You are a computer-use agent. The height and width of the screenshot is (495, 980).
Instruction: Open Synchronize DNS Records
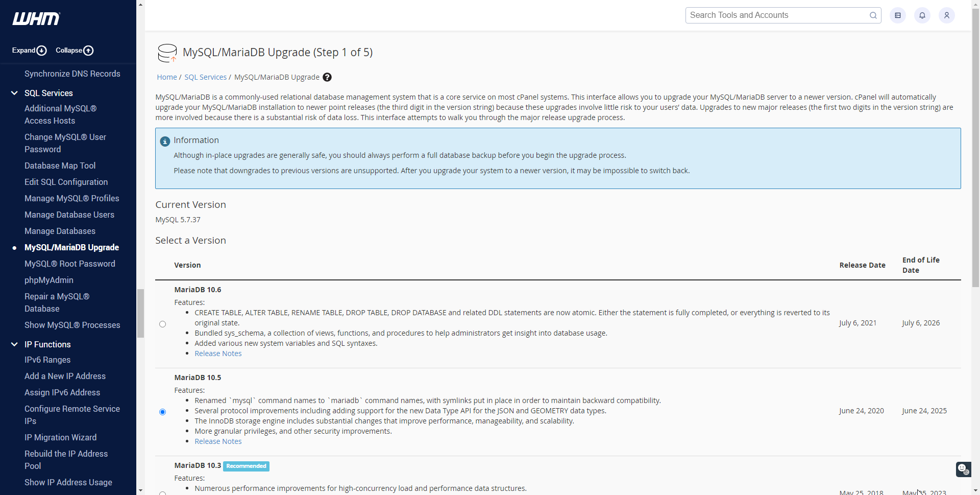[72, 74]
